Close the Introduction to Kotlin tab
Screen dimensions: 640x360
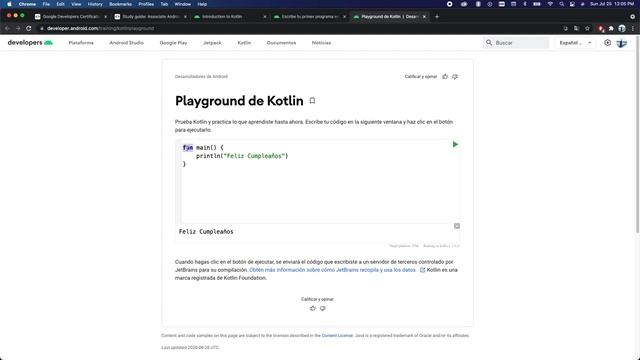coord(265,17)
